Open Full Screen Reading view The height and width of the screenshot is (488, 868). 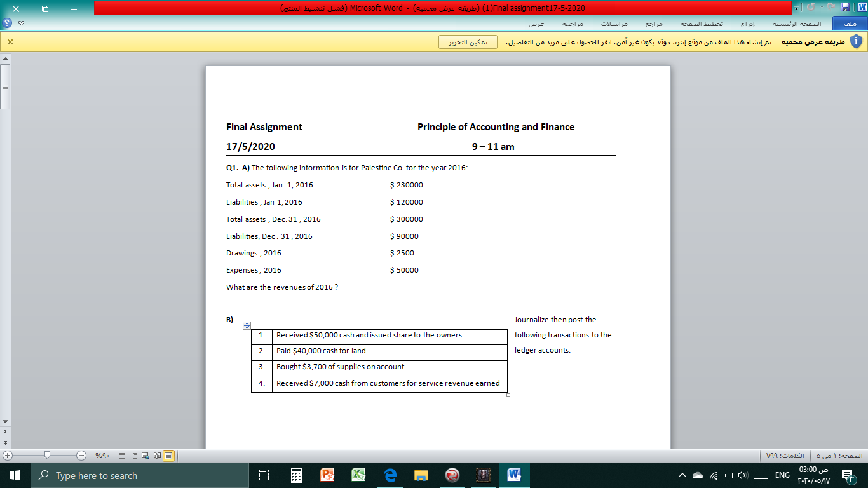(x=156, y=456)
